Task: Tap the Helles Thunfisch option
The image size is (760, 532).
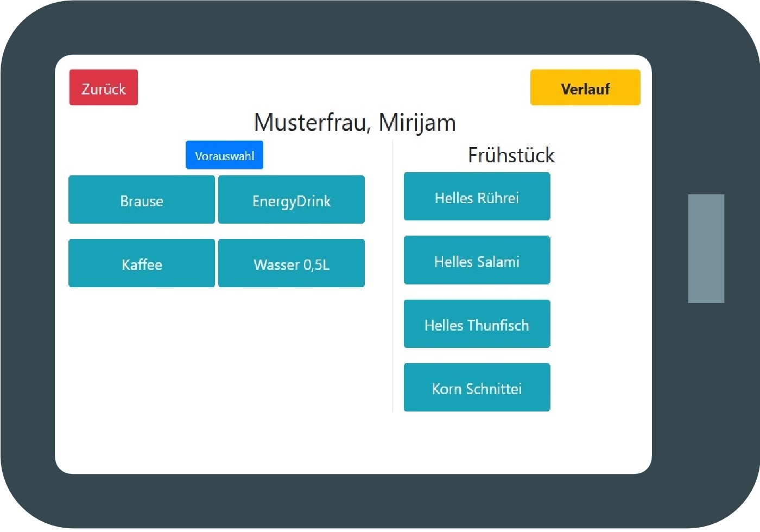Action: (x=477, y=325)
